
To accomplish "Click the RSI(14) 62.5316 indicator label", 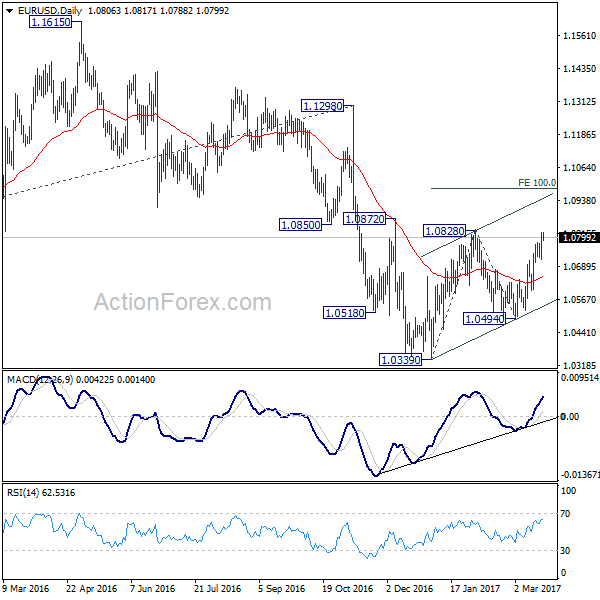I will tap(41, 492).
